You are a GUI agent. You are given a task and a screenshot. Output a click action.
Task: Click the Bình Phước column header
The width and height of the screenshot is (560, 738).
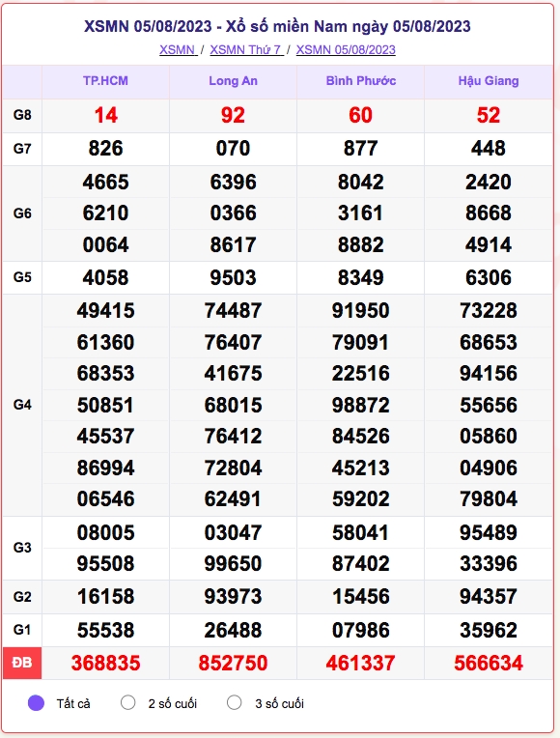tap(361, 81)
